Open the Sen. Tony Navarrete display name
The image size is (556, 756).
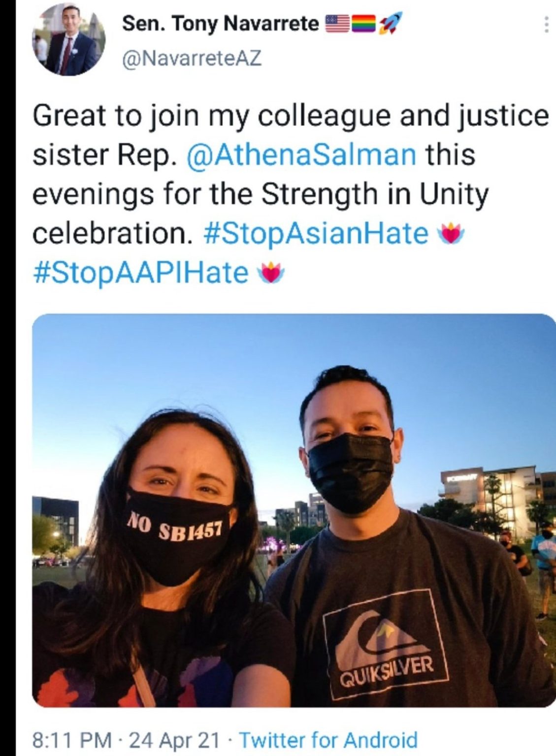pyautogui.click(x=221, y=24)
